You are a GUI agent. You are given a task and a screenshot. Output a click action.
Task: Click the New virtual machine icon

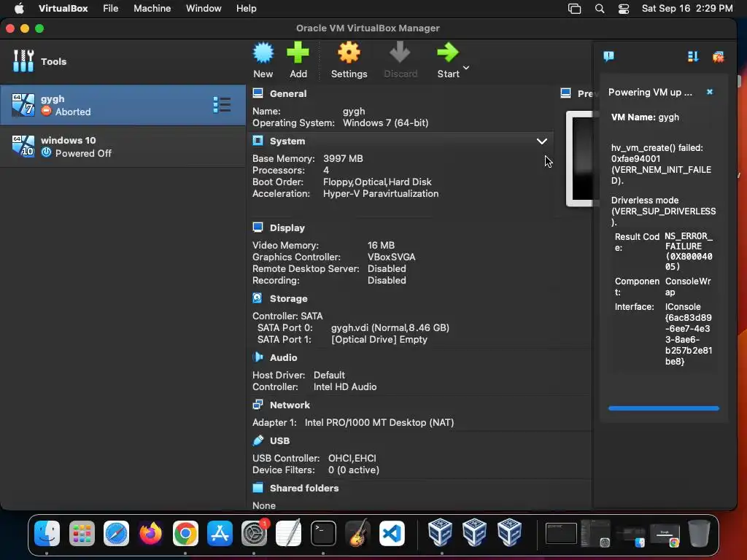coord(263,52)
